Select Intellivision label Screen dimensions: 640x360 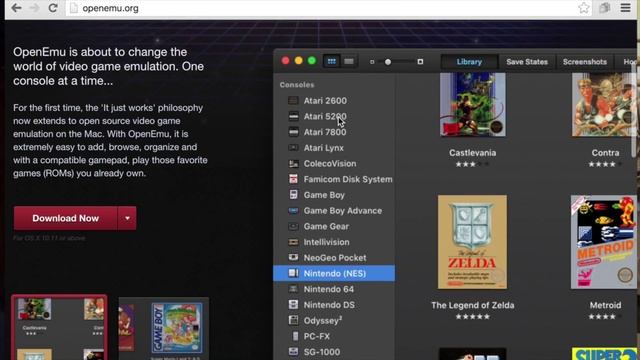[327, 242]
